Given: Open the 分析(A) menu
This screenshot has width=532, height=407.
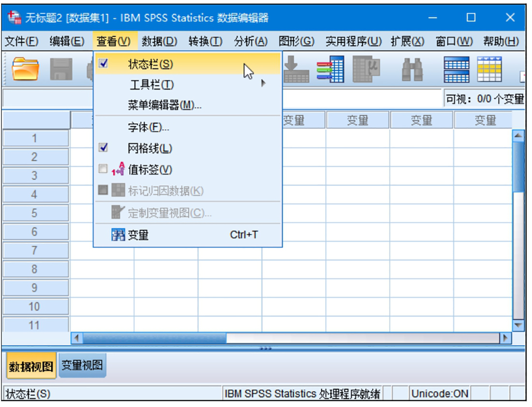Looking at the screenshot, I should 251,42.
